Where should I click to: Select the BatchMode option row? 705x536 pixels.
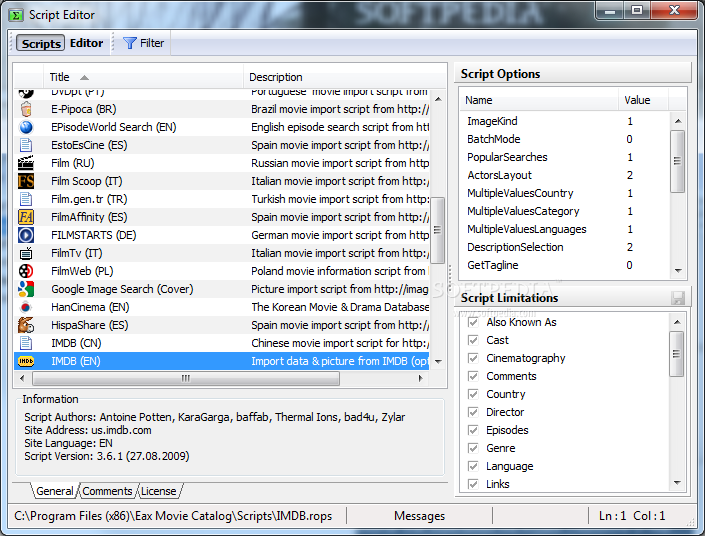[x=566, y=139]
